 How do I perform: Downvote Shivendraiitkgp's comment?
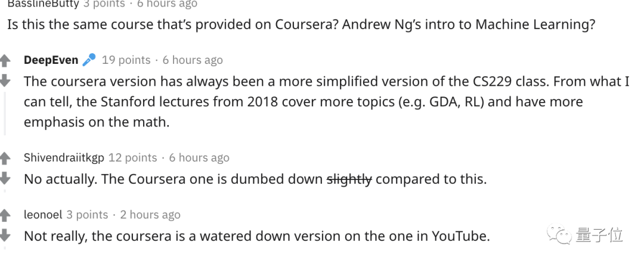(x=5, y=178)
